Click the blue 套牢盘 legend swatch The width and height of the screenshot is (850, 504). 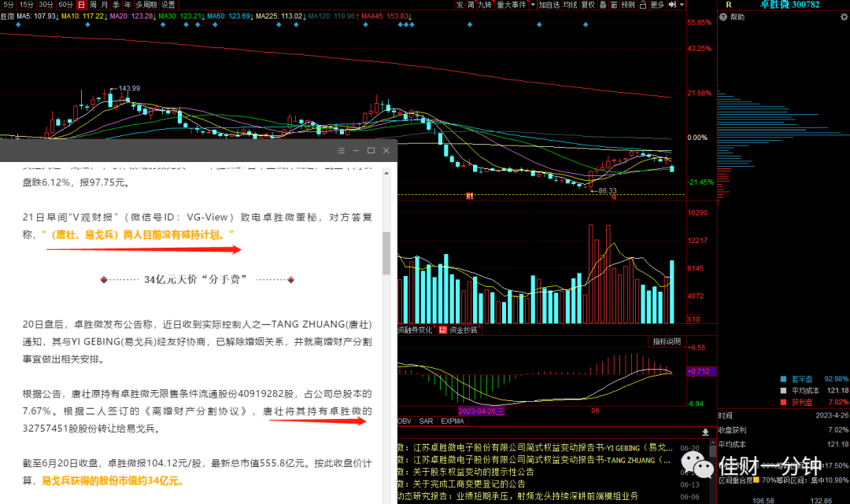tap(783, 379)
